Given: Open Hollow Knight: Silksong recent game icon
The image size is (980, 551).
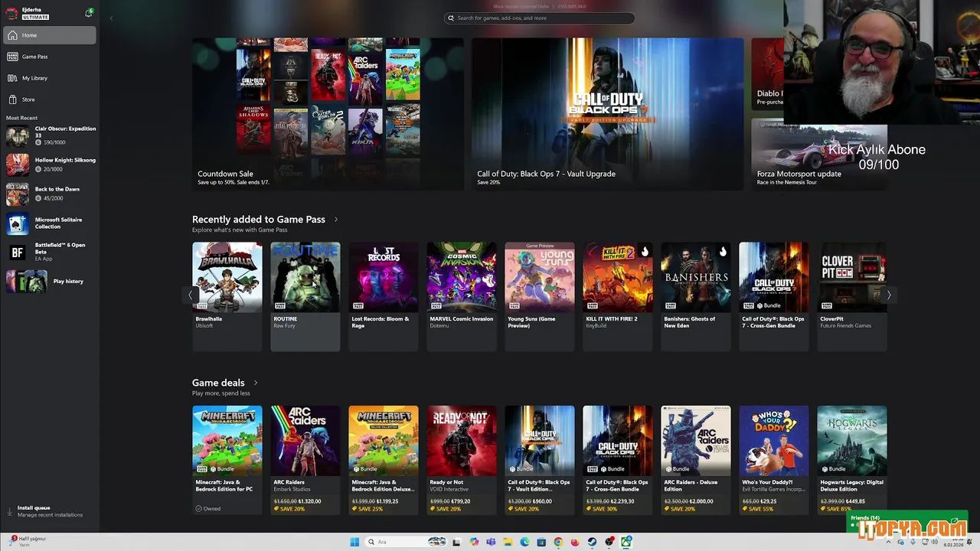Looking at the screenshot, I should 17,165.
